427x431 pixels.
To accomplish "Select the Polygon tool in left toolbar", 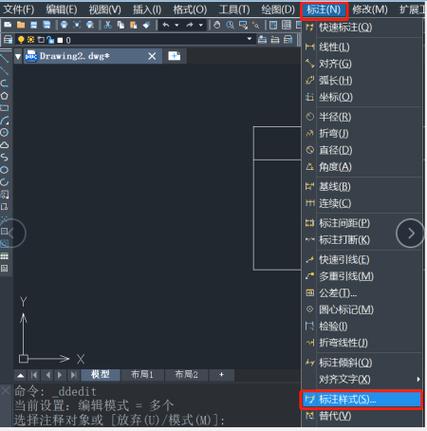I will pyautogui.click(x=4, y=96).
